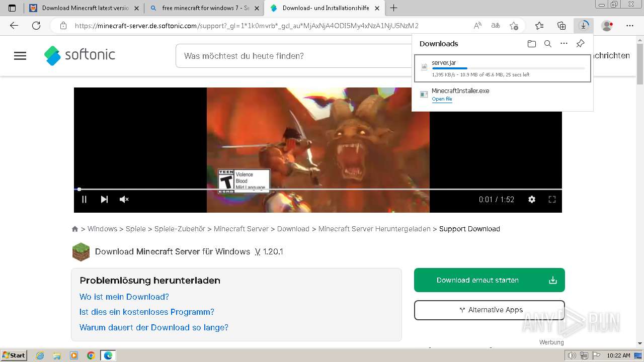Open a new browser tab
The width and height of the screenshot is (644, 362).
pos(394,8)
